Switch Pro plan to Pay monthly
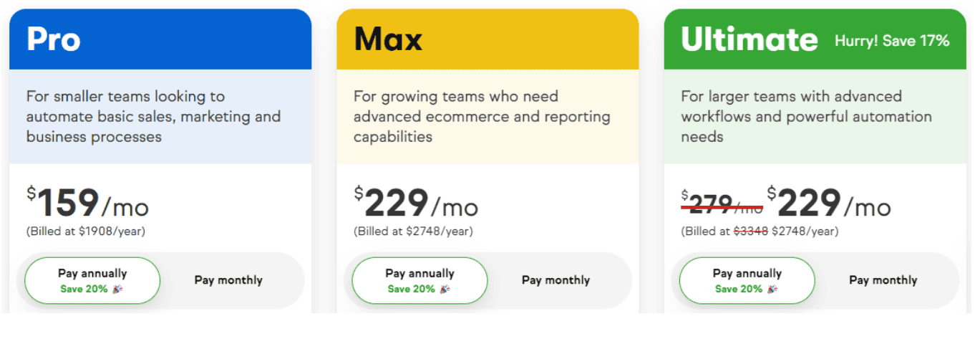The image size is (980, 349). [228, 280]
